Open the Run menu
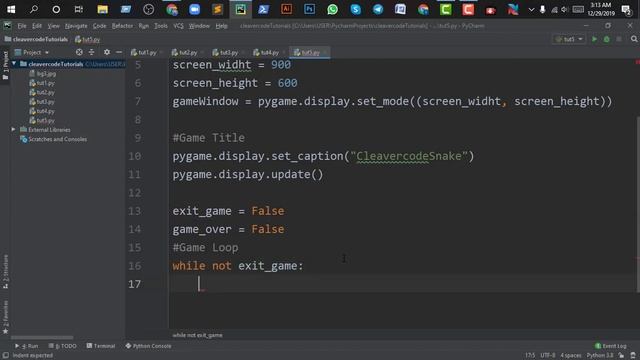 tap(144, 26)
